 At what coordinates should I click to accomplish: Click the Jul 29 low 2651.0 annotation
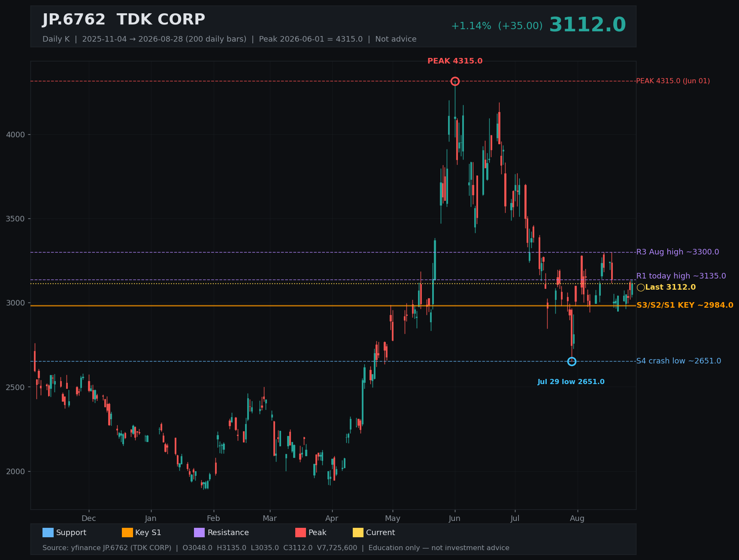(571, 382)
